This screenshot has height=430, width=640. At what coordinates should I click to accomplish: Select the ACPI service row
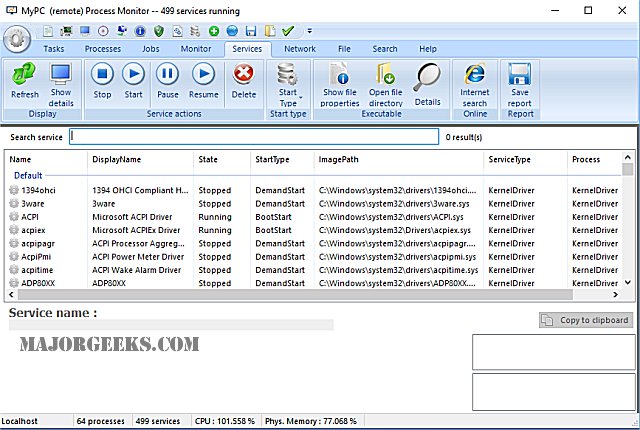click(x=313, y=217)
